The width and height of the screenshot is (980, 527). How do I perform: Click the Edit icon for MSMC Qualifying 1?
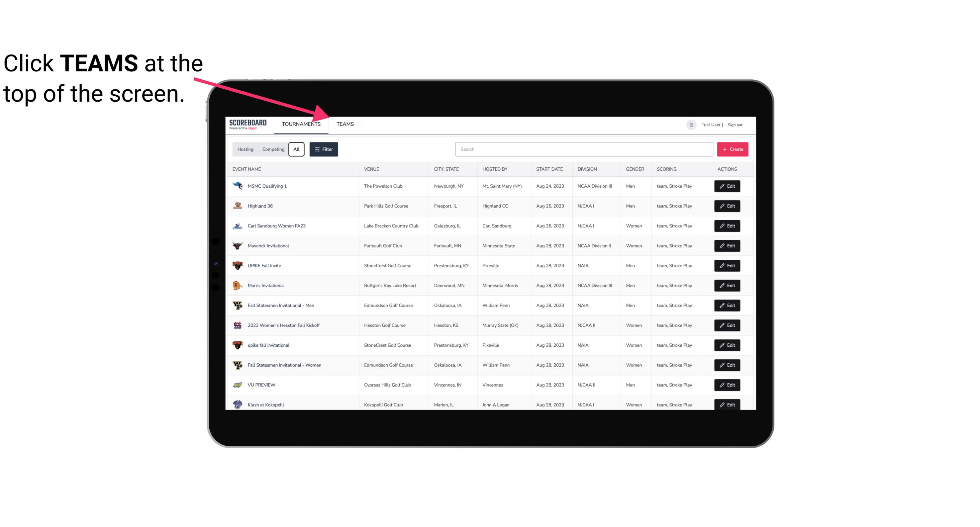click(x=728, y=186)
